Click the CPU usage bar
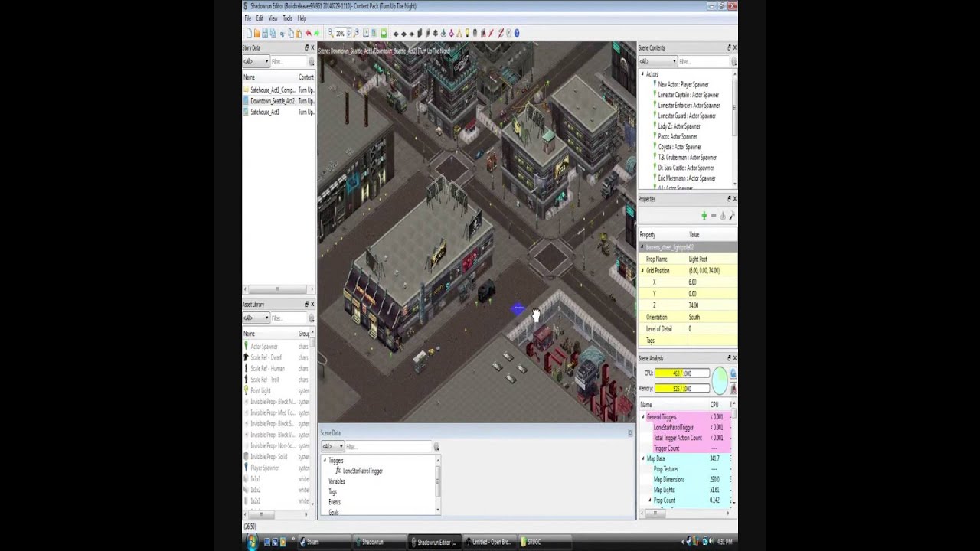 pos(681,373)
